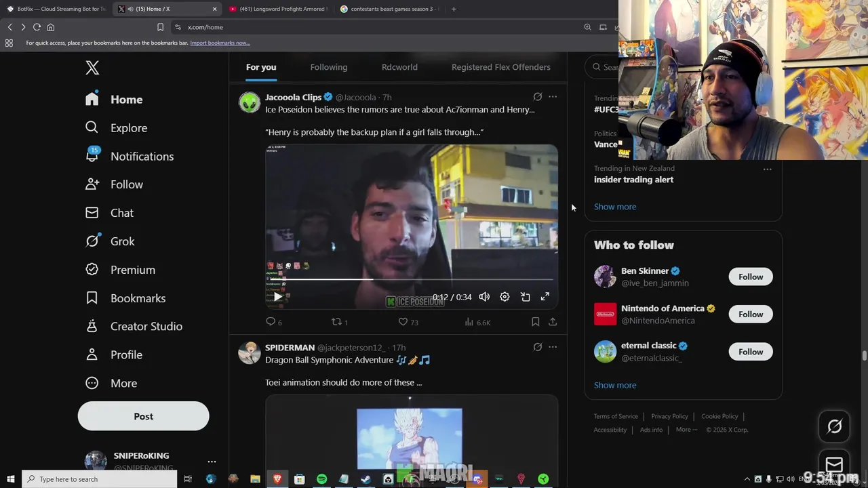This screenshot has height=488, width=868.
Task: Toggle picture-in-picture on the video
Action: click(525, 297)
